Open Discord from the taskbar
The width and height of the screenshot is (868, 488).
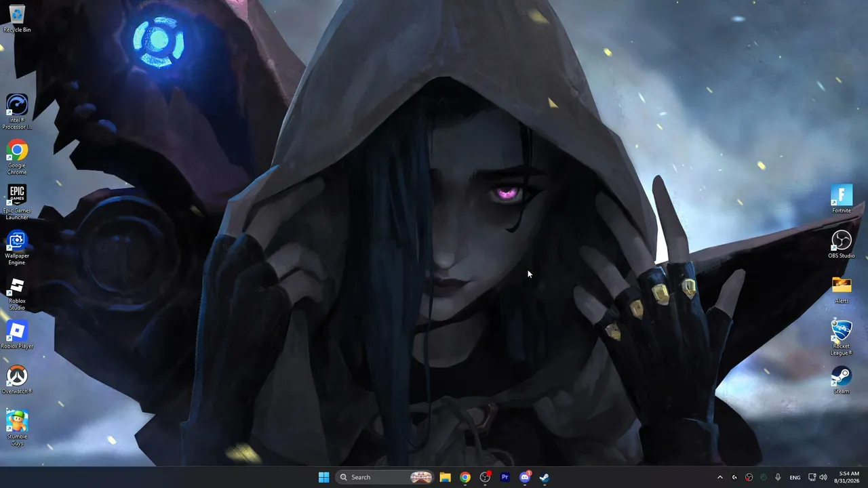(525, 477)
